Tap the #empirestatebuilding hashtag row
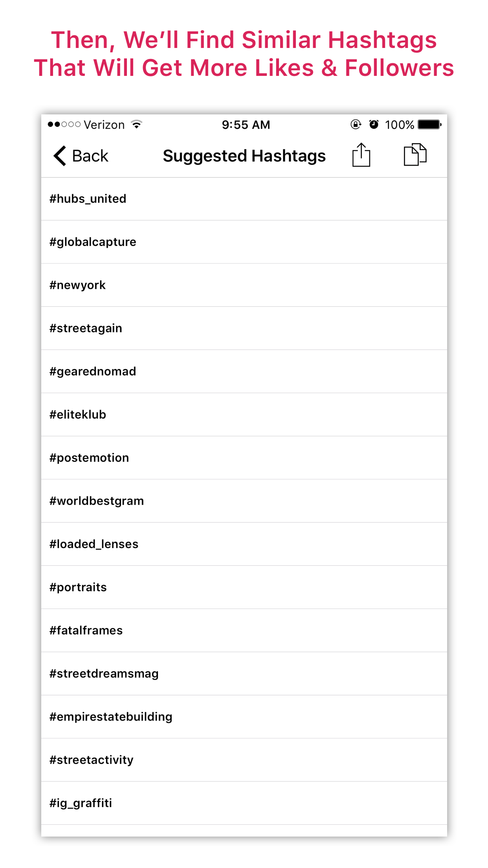 [244, 716]
